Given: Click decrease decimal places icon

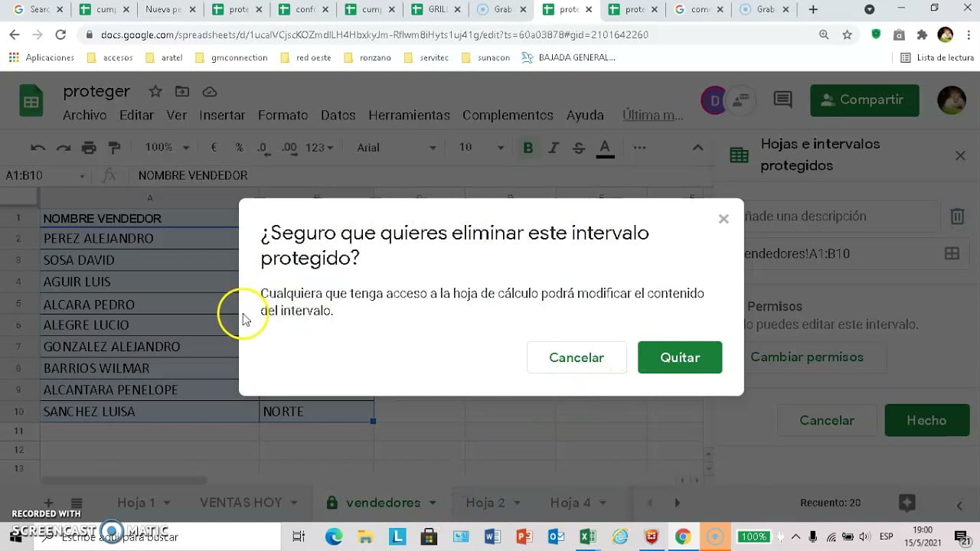Looking at the screenshot, I should coord(263,148).
